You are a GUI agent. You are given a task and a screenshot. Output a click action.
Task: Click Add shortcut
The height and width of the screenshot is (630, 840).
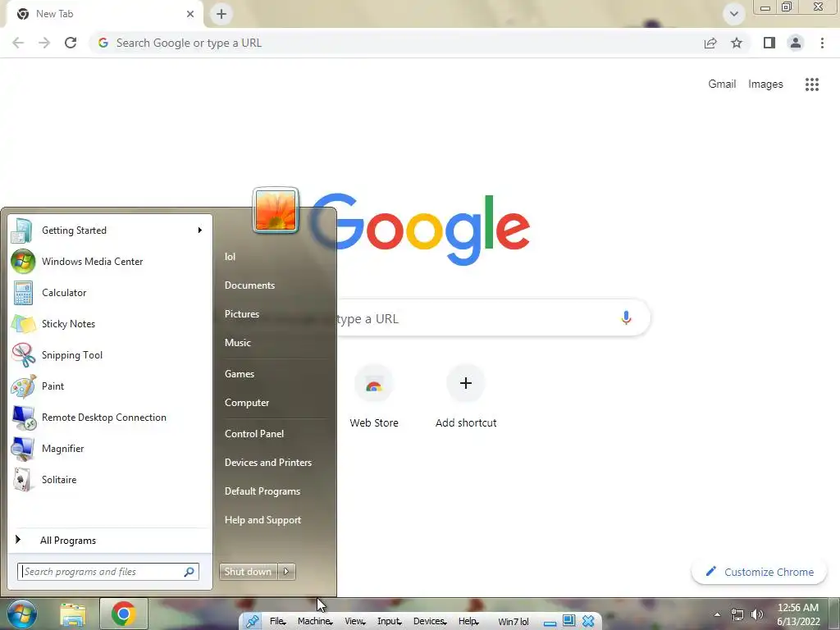tap(466, 398)
